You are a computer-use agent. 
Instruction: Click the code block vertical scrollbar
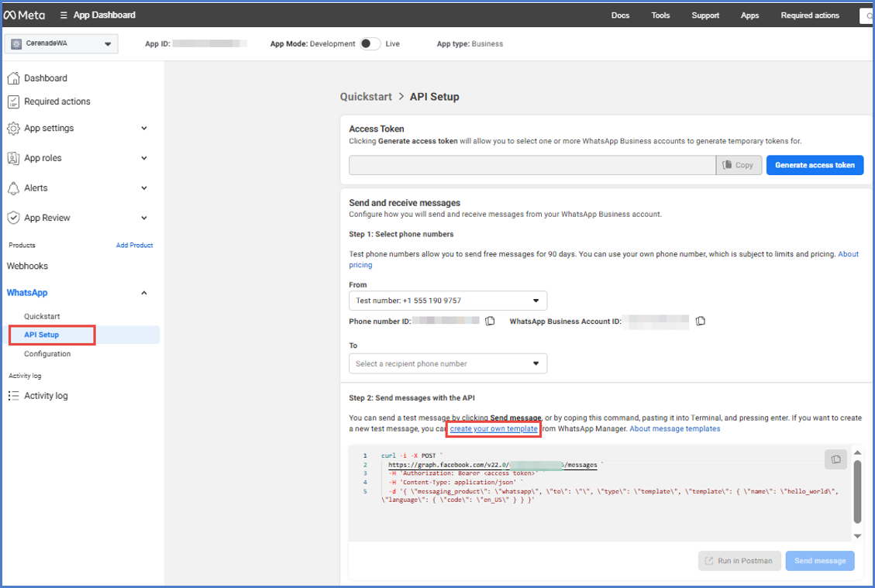[x=857, y=492]
